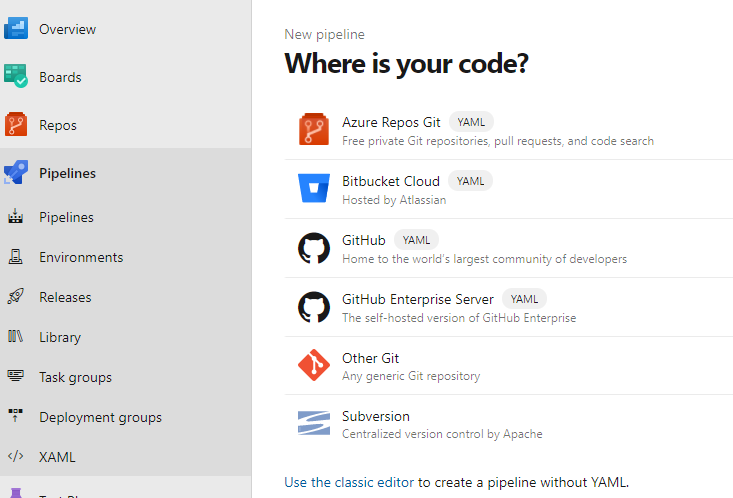This screenshot has width=733, height=498.
Task: Click the Environments icon in sidebar
Action: 16,257
